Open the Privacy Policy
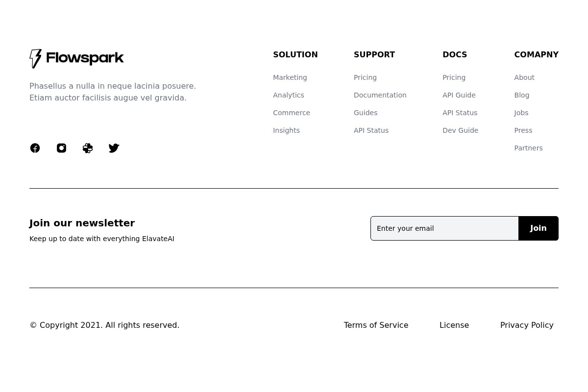 pyautogui.click(x=527, y=325)
